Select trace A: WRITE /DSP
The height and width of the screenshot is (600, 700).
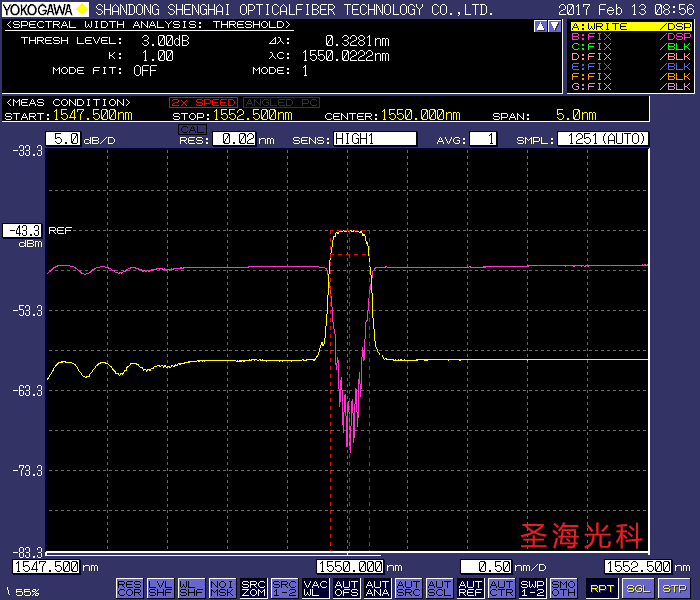pyautogui.click(x=631, y=26)
